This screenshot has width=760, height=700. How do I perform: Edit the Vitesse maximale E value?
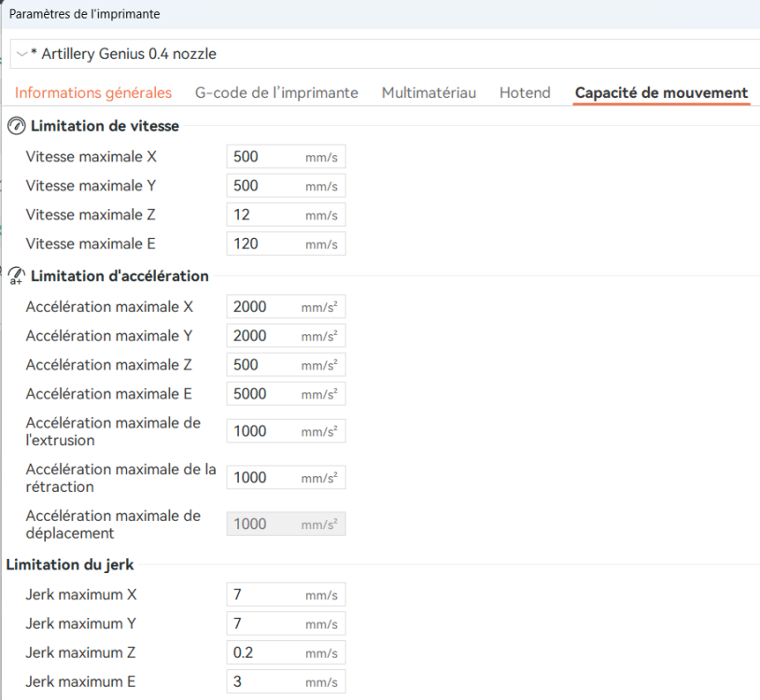(286, 244)
